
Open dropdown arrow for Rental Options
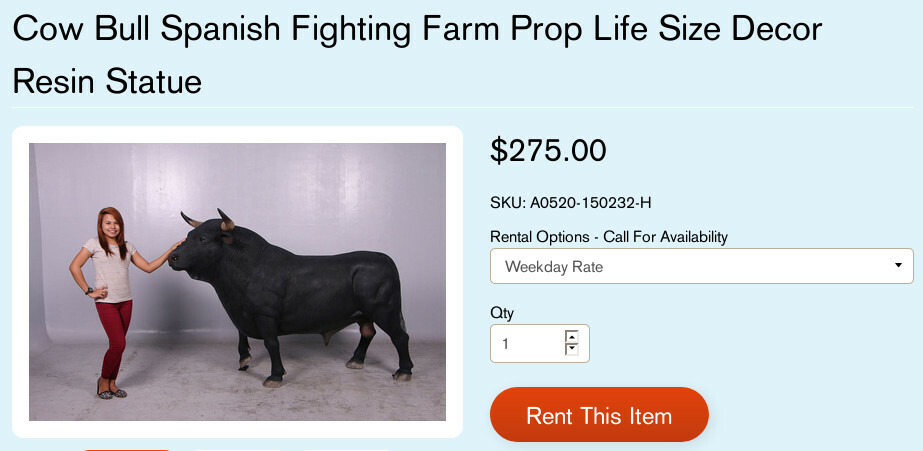coord(899,266)
